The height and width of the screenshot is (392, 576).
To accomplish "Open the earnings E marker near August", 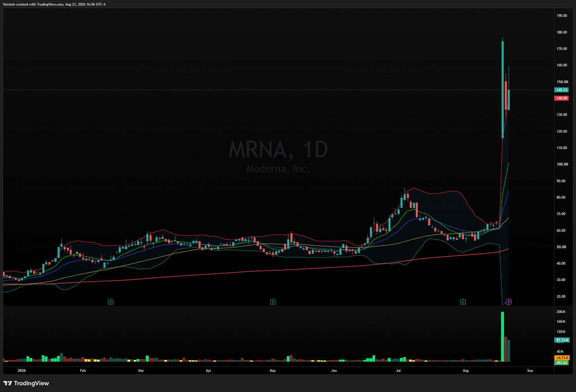I will (x=463, y=302).
